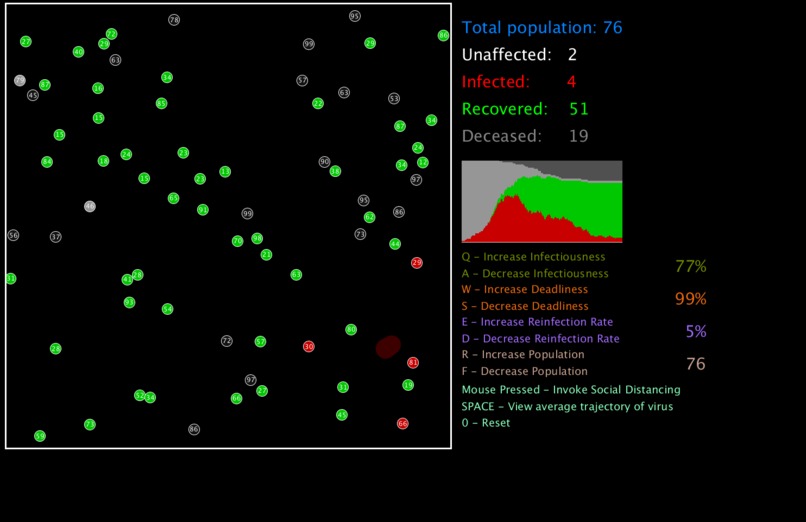Click the gray deceased circle 90
This screenshot has height=522, width=806.
324,162
